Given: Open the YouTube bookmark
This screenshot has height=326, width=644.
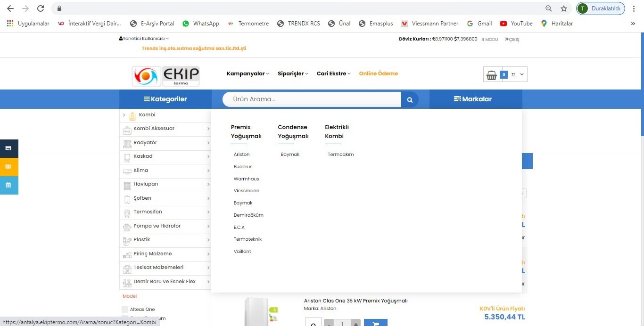Looking at the screenshot, I should point(516,24).
